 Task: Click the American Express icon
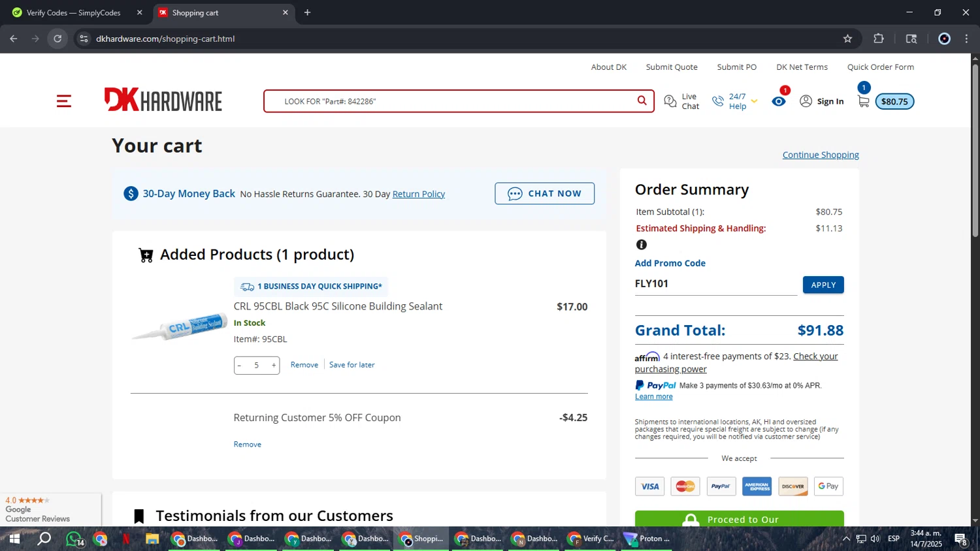point(757,486)
